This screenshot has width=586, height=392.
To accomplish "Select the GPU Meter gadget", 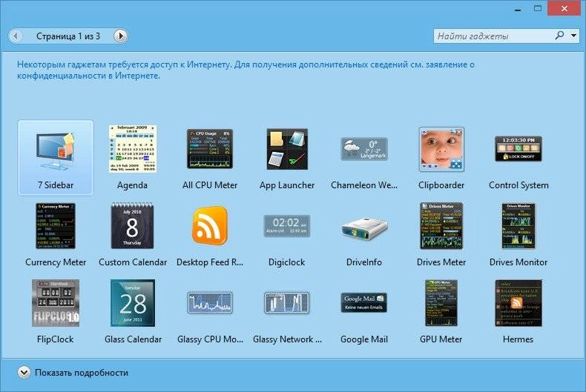I will [441, 303].
